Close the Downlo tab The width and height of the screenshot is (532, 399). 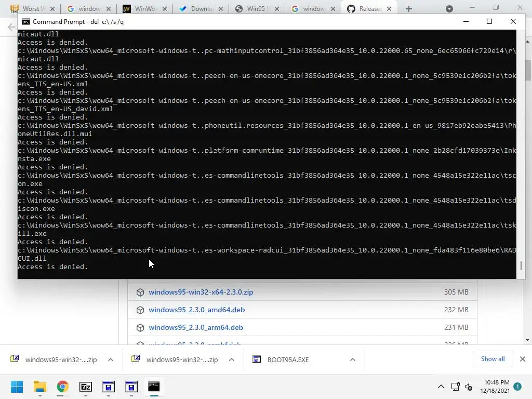pos(220,9)
